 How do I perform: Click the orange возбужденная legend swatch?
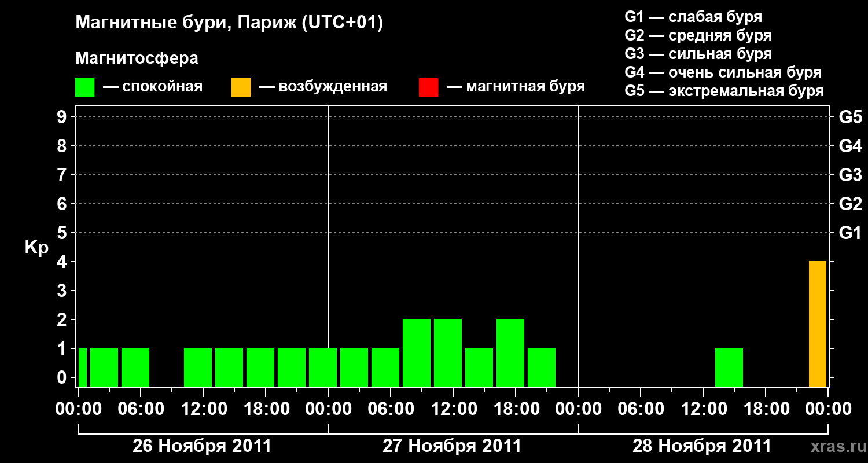click(x=241, y=87)
